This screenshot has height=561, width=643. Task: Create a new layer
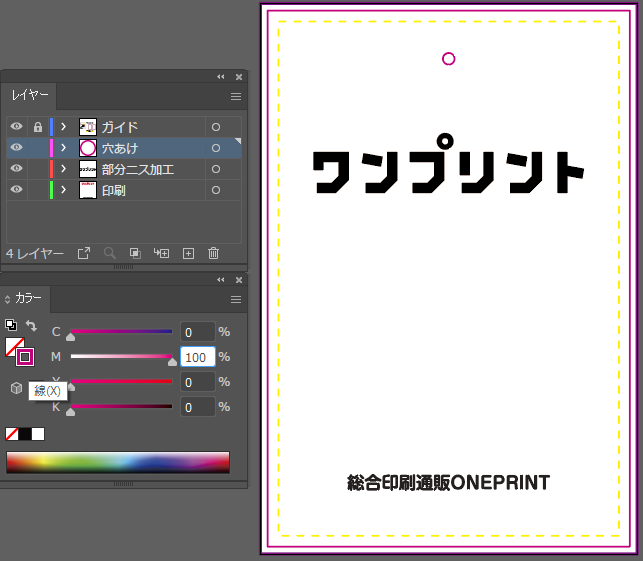click(x=187, y=254)
